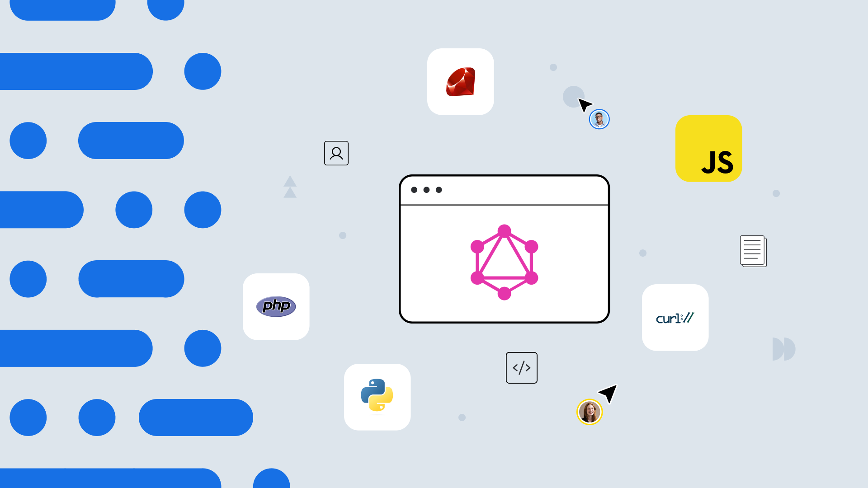
Task: Open the document text file icon
Action: [752, 250]
